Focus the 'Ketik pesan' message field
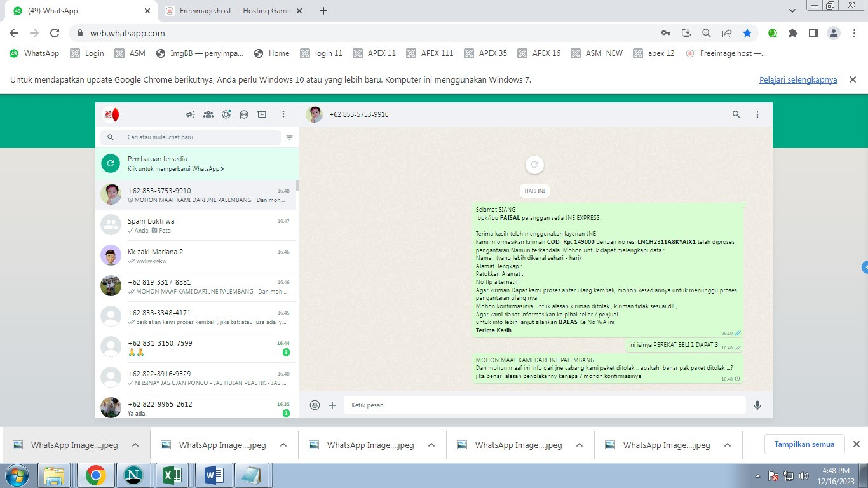This screenshot has height=488, width=868. (x=545, y=405)
